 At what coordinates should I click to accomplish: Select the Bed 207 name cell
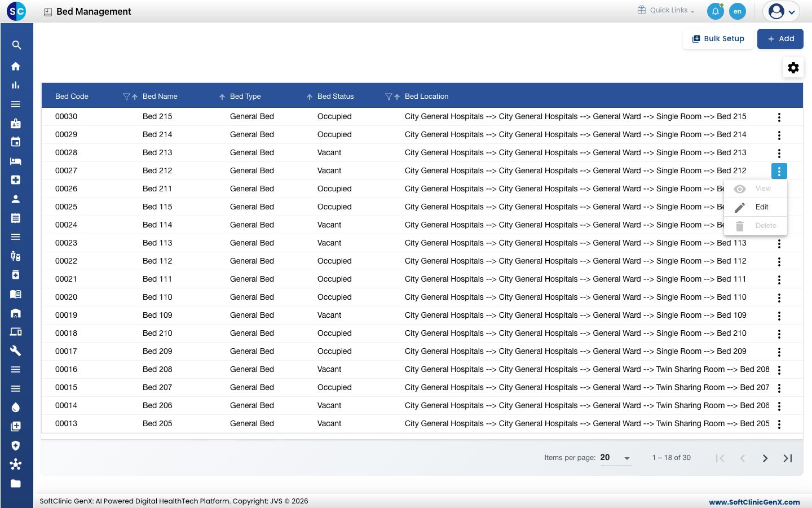click(x=157, y=387)
